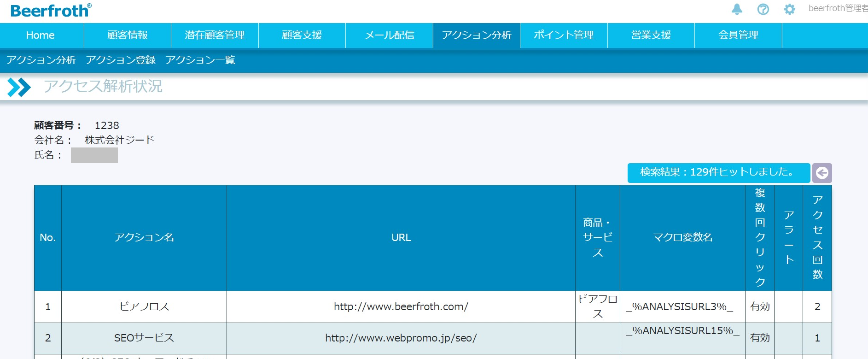Open the help question mark icon
The height and width of the screenshot is (359, 868).
coord(763,9)
